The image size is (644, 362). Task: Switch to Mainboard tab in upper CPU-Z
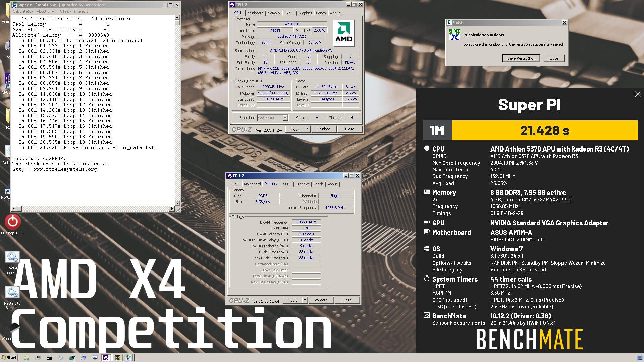[255, 13]
